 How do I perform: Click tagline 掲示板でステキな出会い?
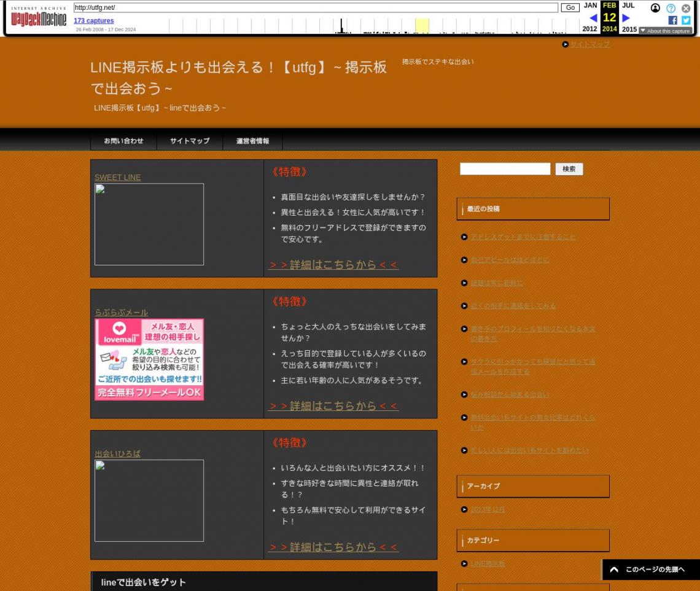click(438, 61)
